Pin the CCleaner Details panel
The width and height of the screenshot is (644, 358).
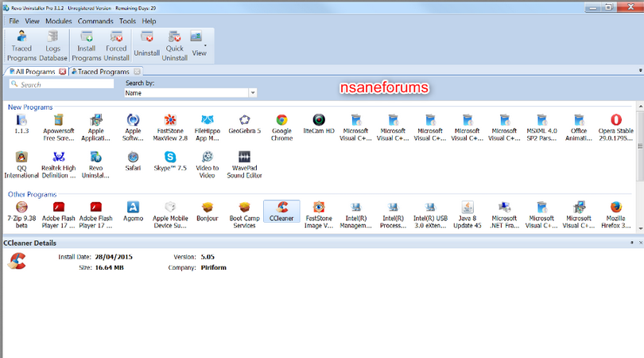coord(632,243)
